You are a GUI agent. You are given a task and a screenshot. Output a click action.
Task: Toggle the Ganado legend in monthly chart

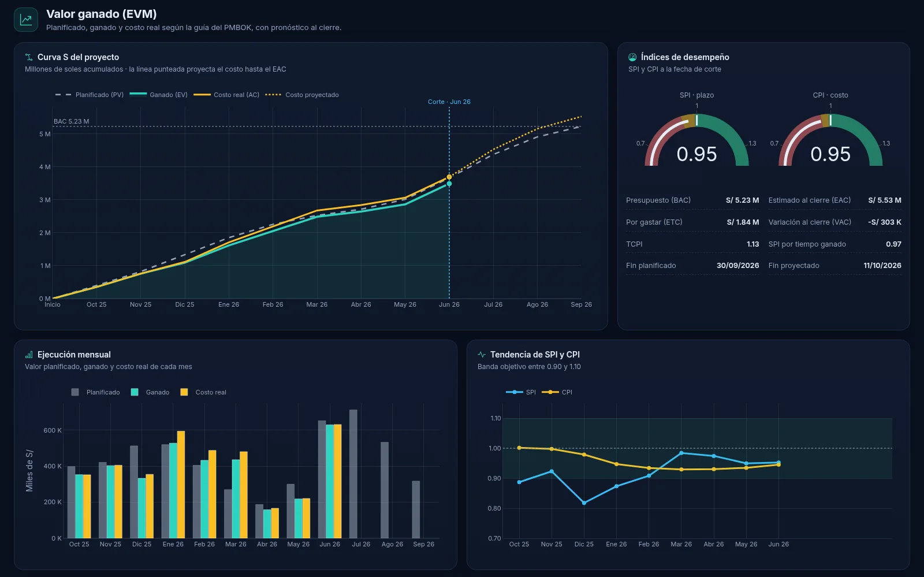point(150,392)
